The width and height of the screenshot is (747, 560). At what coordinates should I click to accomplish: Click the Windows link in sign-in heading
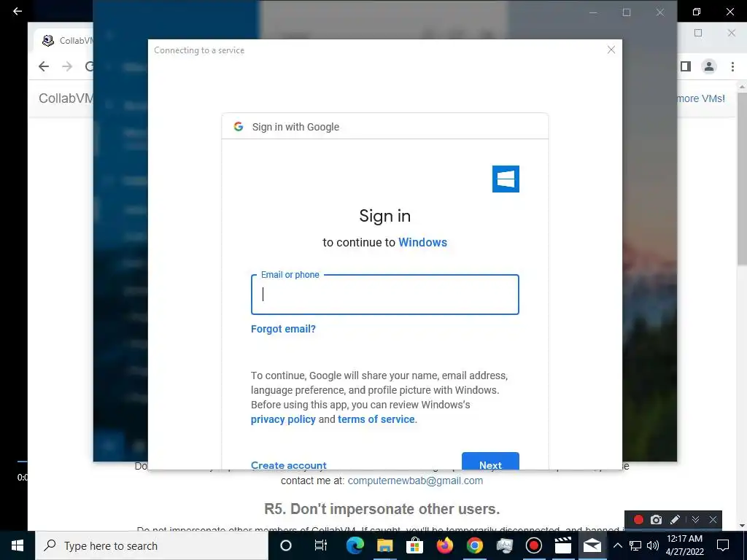(422, 242)
